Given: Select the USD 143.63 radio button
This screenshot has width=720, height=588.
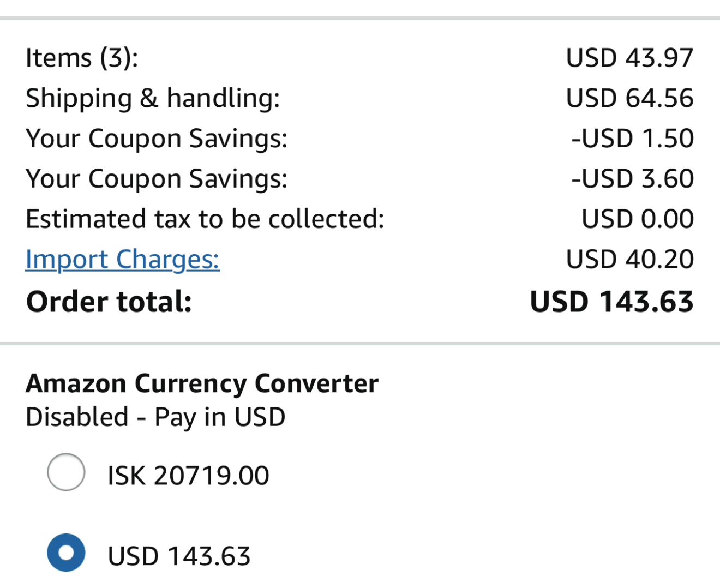Looking at the screenshot, I should click(x=66, y=553).
